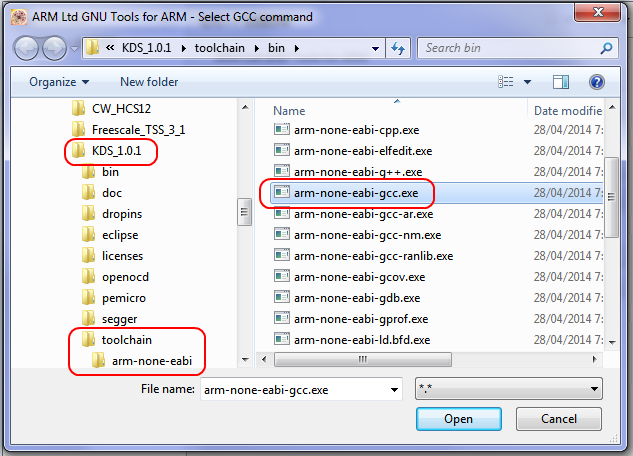Select the licenses folder in tree
Viewport: 633px width, 456px height.
(112, 255)
